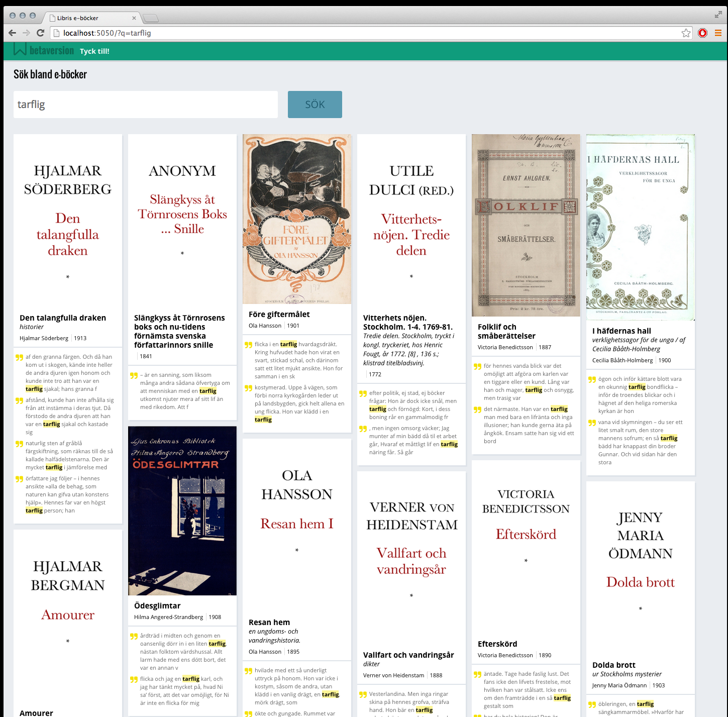This screenshot has height=717, width=728.
Task: Click the title Före giftermålet
Action: coord(279,314)
